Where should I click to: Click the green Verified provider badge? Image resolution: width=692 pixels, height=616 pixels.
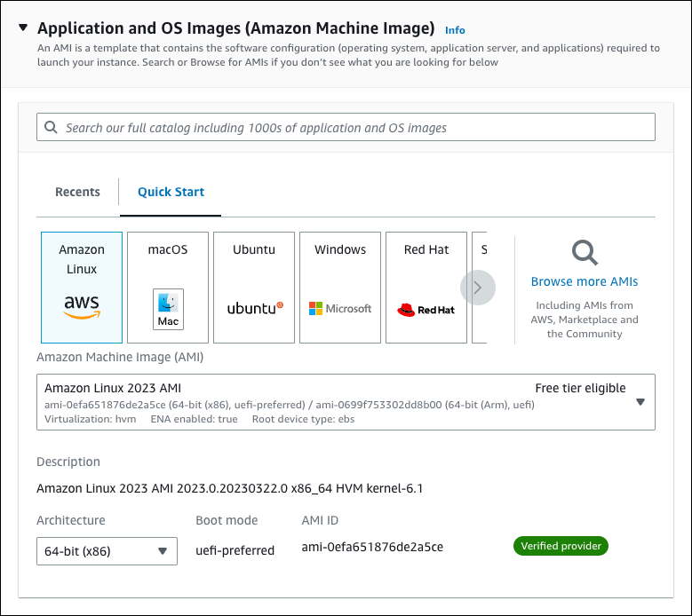click(x=561, y=546)
